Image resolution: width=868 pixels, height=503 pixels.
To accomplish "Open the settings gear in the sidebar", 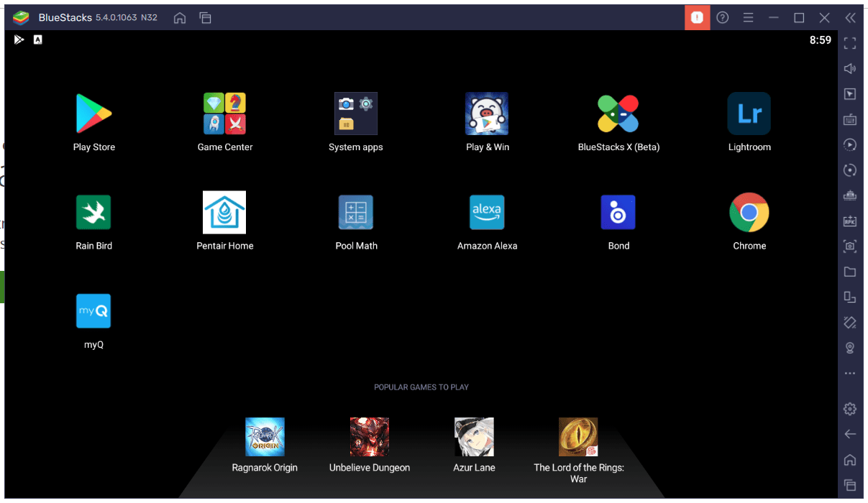I will coord(850,409).
